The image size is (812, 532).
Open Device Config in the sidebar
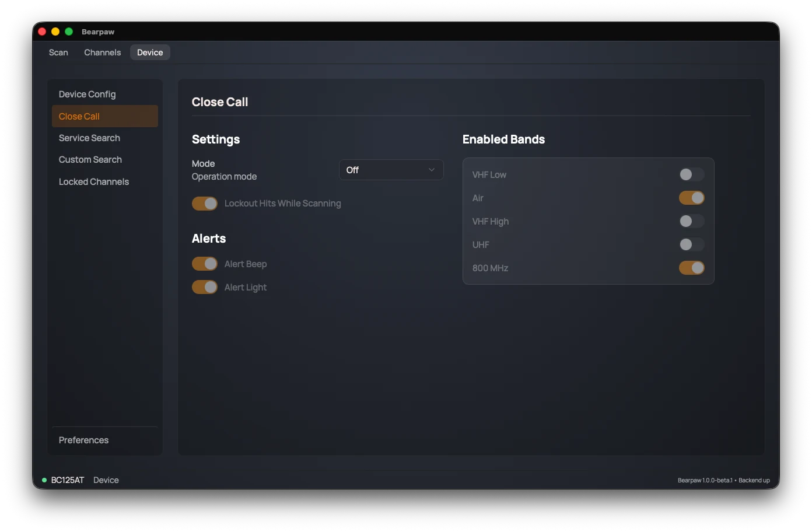(x=105, y=94)
